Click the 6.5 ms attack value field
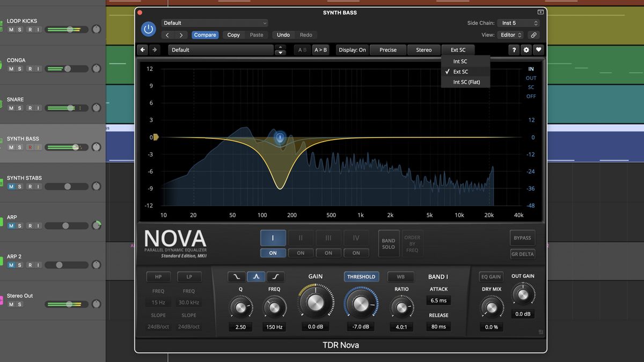644x362 pixels. point(438,300)
